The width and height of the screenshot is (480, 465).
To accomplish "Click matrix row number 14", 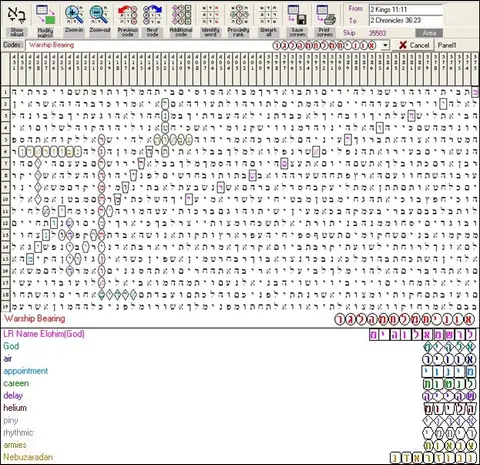I will click(5, 247).
